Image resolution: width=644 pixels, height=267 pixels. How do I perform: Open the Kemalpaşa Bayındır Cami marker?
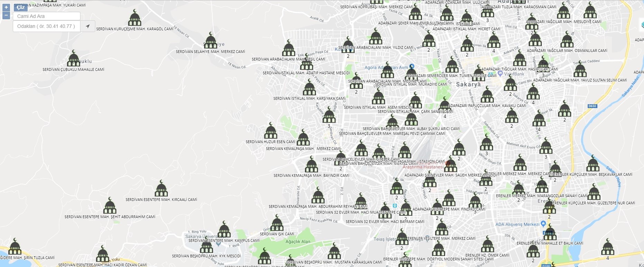coord(311,165)
